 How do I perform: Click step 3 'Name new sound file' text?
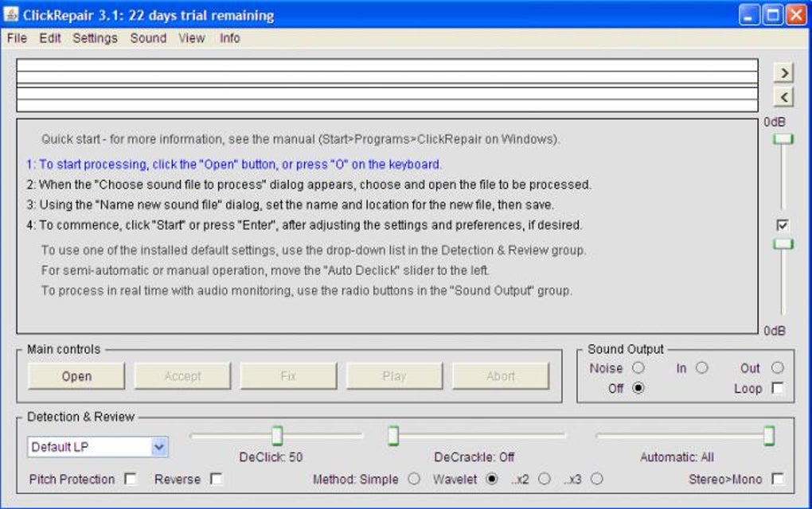coord(290,205)
